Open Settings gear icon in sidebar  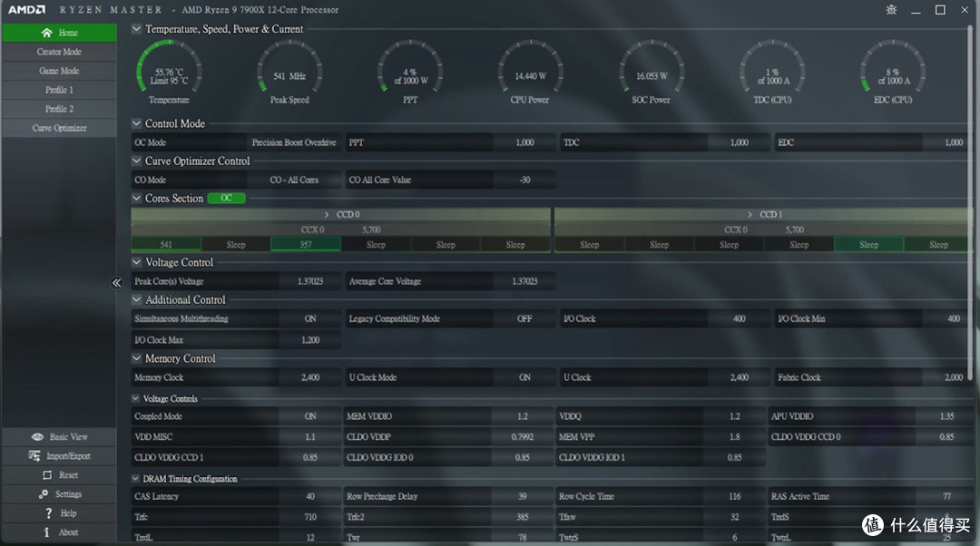pos(44,494)
